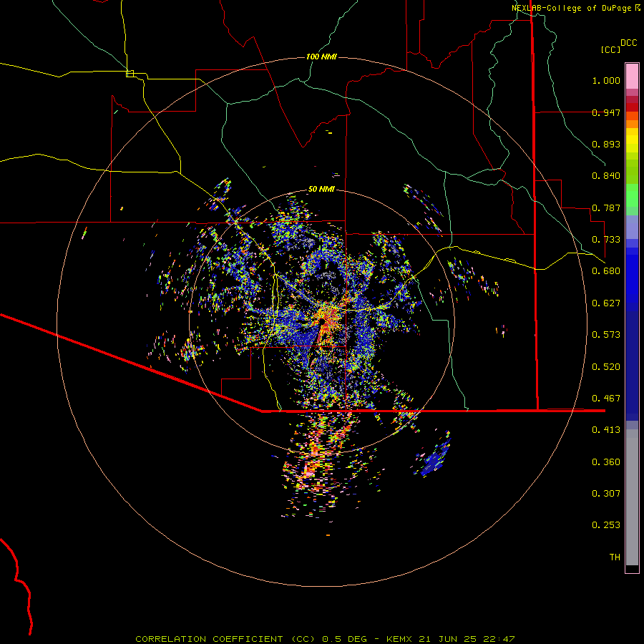Viewport: 644px width, 644px height.
Task: Click the DCC label above the color bar
Action: coord(629,43)
